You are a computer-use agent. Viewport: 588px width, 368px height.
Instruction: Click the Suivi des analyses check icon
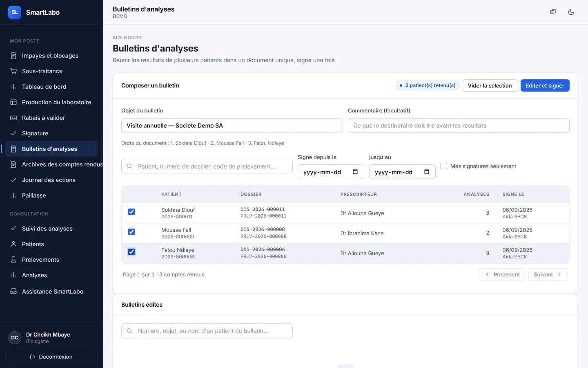(x=13, y=229)
